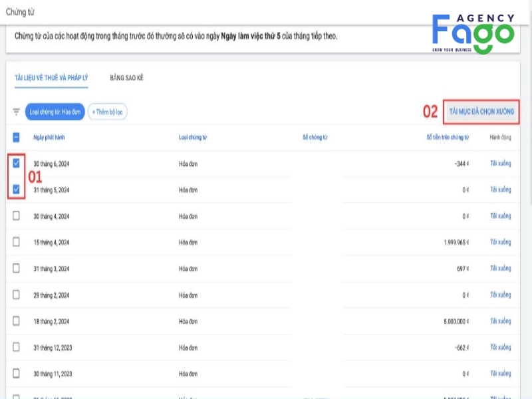Screen dimensions: 532x399
Task: Click Tải xuống for 15 tháng 4, 2024
Action: point(500,242)
